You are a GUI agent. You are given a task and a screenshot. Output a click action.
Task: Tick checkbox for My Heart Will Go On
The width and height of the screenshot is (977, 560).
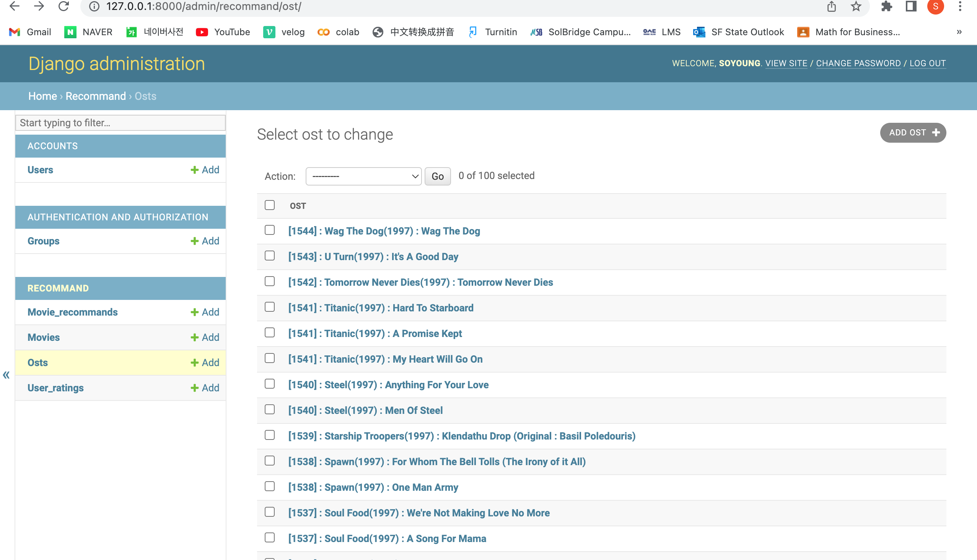click(270, 358)
